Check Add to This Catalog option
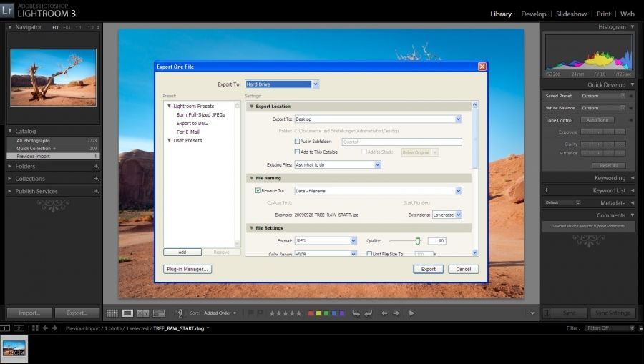 tap(298, 152)
